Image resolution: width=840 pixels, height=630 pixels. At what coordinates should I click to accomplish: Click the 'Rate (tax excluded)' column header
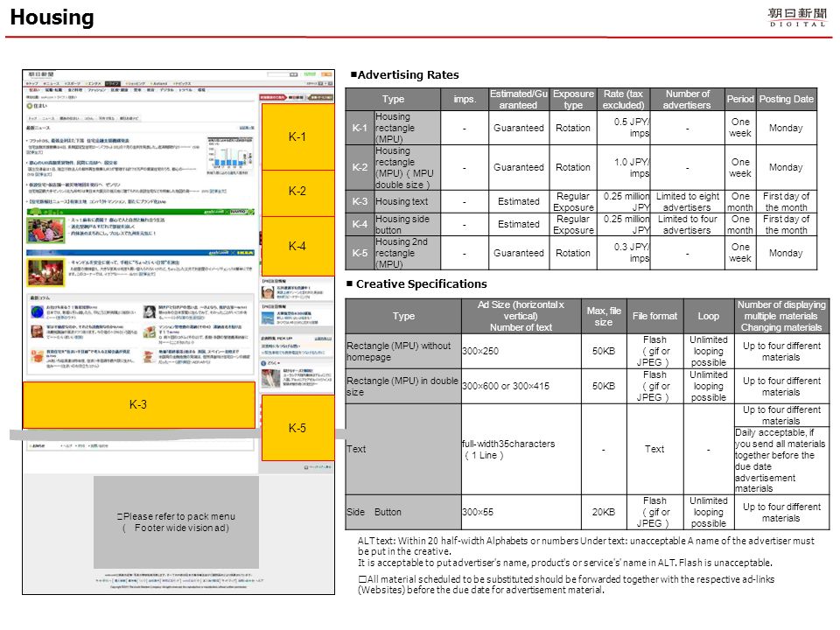pyautogui.click(x=624, y=99)
